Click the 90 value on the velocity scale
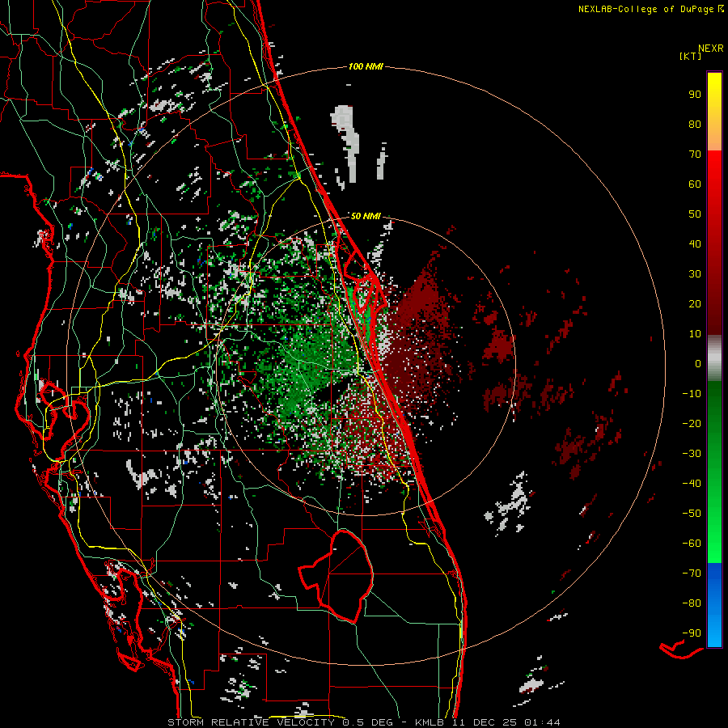Screen dimensions: 728x728 (695, 95)
